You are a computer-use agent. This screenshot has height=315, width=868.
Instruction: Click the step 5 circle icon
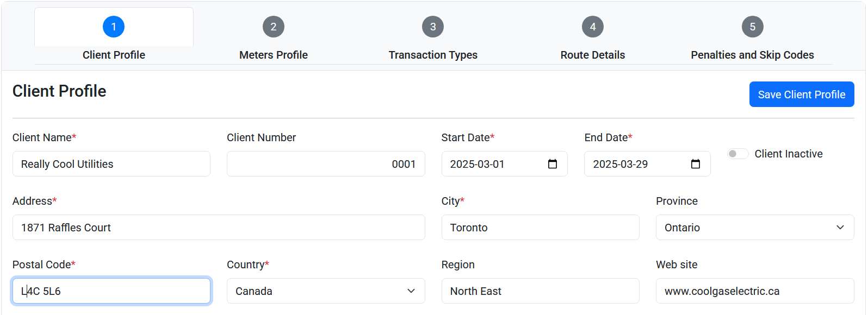tap(753, 27)
